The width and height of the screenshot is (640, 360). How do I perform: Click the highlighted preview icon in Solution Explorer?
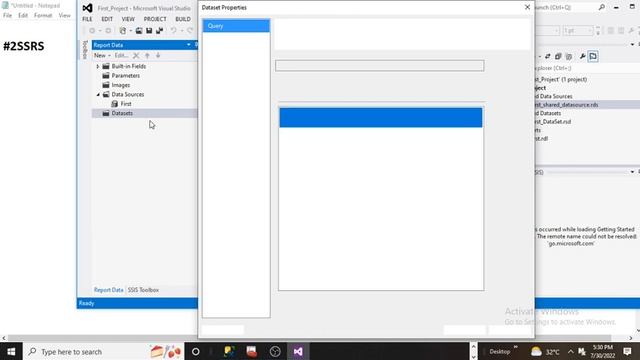tap(593, 56)
